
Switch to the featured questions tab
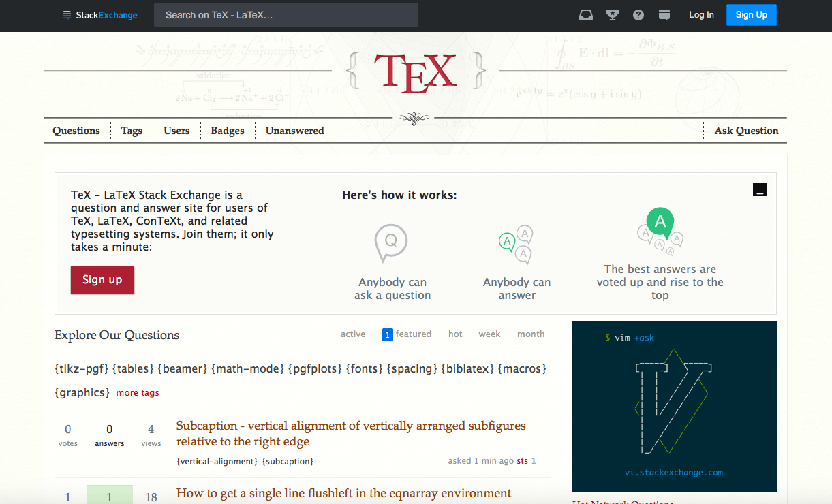(407, 334)
